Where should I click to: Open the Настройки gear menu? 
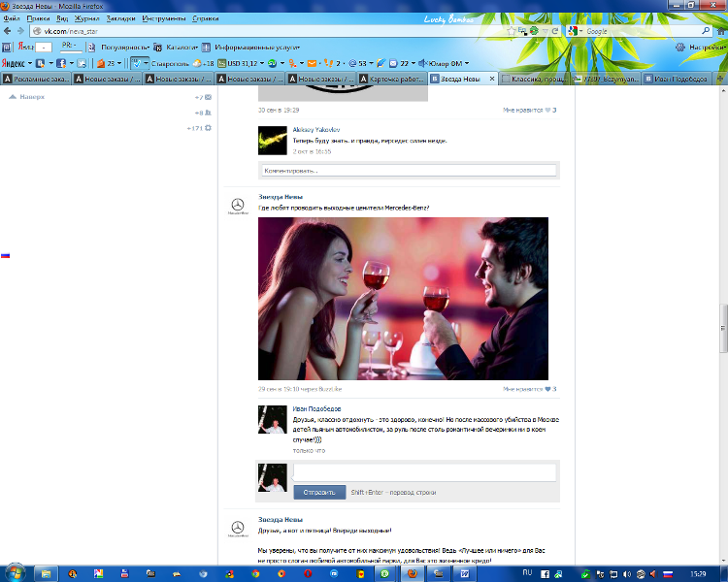(702, 48)
